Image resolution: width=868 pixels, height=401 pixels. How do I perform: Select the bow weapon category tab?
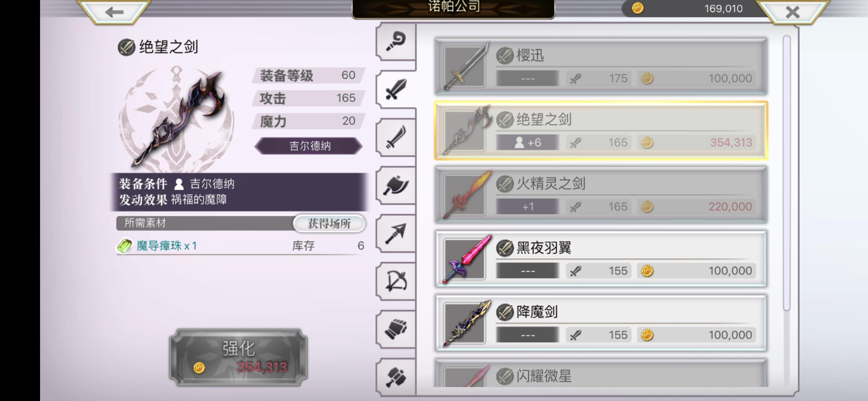tap(396, 281)
